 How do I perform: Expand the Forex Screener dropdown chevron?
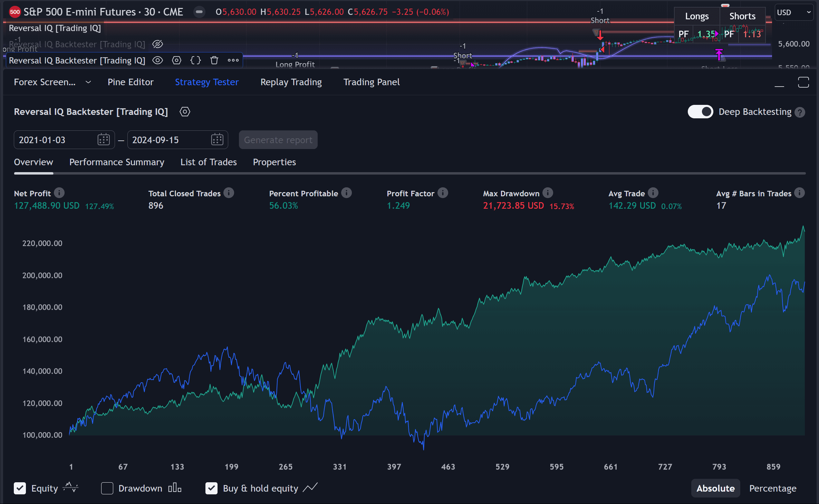[88, 82]
